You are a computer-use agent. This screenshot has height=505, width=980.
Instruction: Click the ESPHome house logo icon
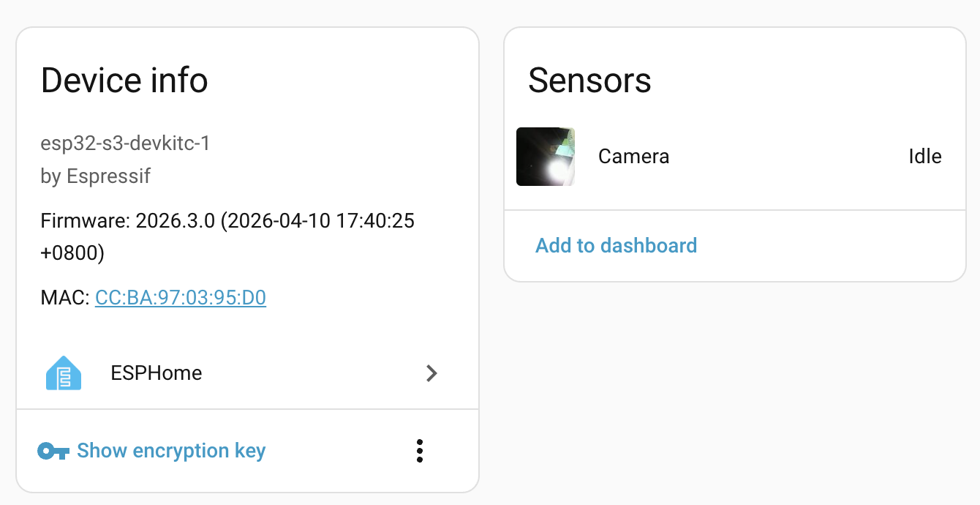pyautogui.click(x=64, y=373)
